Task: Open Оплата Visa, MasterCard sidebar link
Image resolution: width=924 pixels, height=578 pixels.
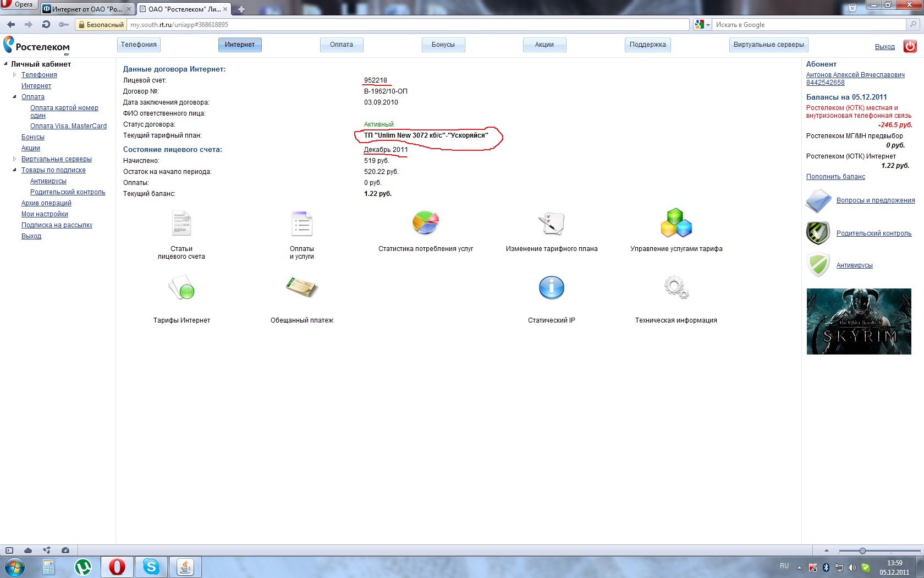Action: (x=68, y=126)
